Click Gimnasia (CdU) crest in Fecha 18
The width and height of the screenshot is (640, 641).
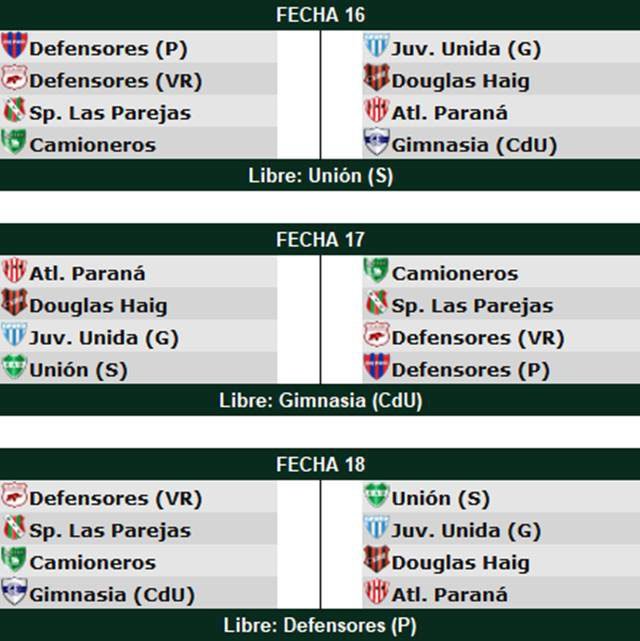click(x=15, y=593)
